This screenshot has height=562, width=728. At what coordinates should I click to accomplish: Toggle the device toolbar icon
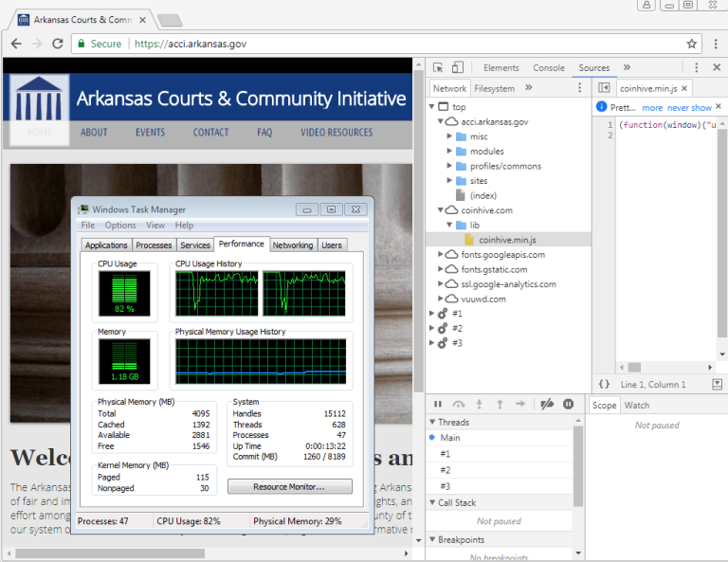tap(457, 68)
